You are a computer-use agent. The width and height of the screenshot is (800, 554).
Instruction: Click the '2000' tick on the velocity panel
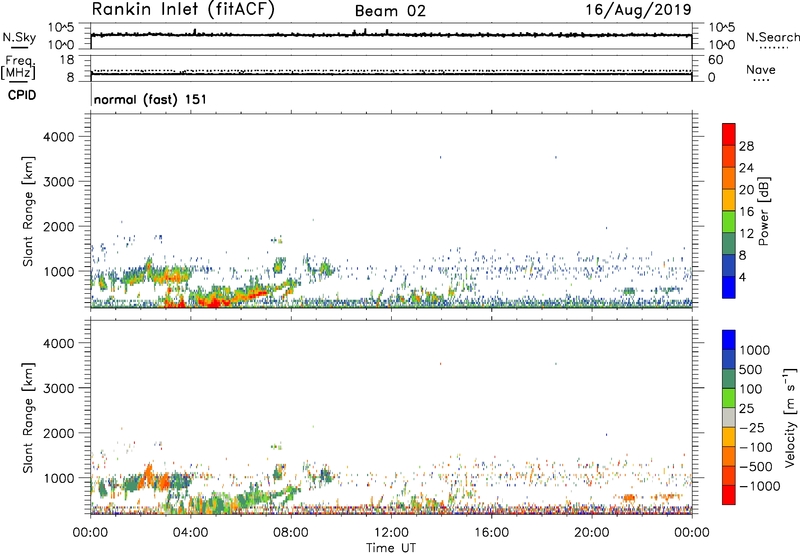(58, 433)
